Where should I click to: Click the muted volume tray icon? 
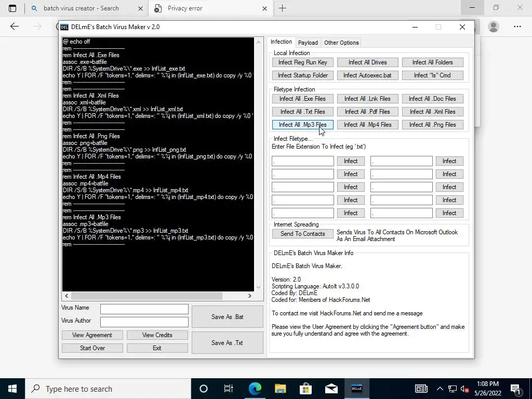pos(464,389)
